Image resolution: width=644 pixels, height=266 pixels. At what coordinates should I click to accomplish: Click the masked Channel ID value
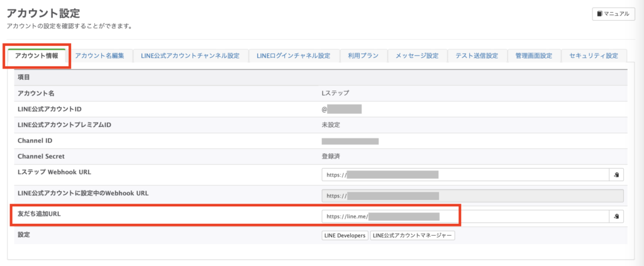[350, 141]
